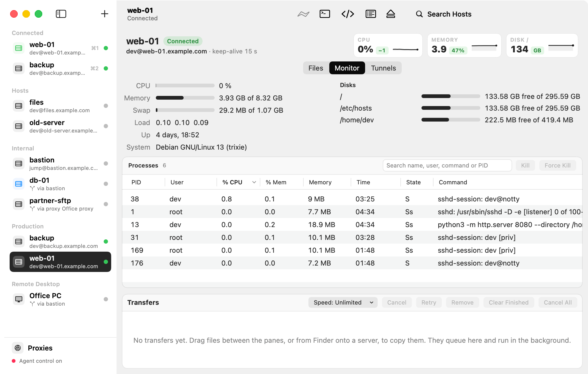Click Cancel in Transfers
The image size is (588, 374).
tap(397, 302)
